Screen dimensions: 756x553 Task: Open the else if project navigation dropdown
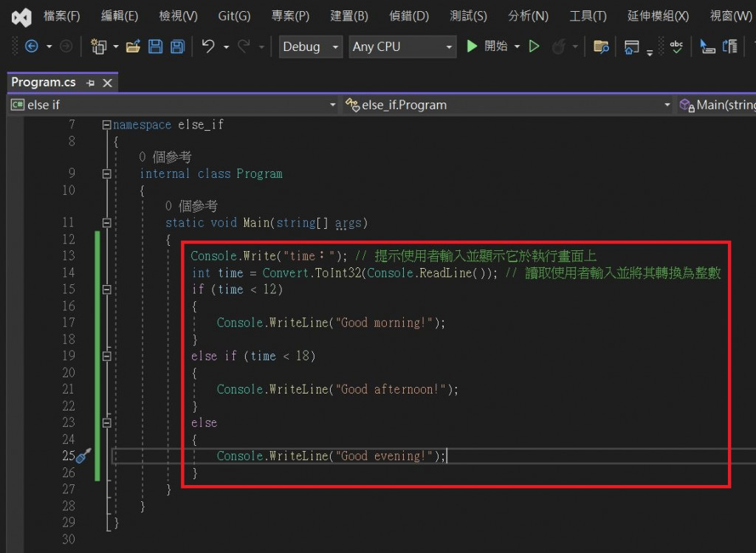tap(173, 105)
